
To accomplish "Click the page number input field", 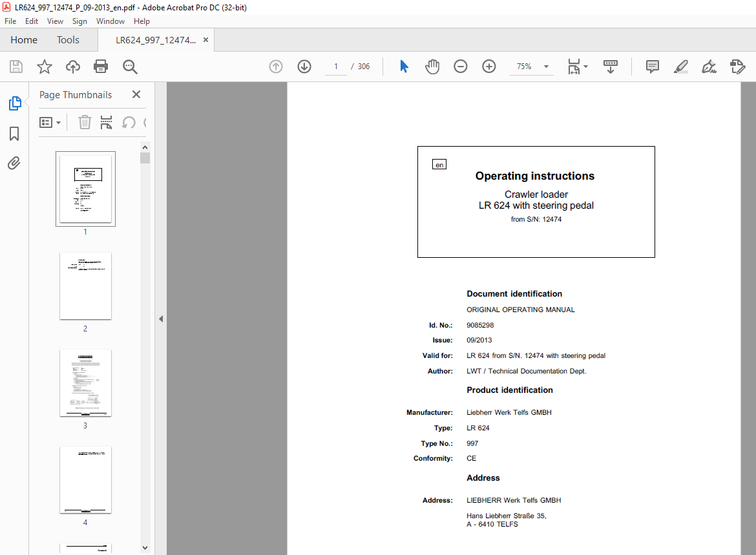I will 336,67.
